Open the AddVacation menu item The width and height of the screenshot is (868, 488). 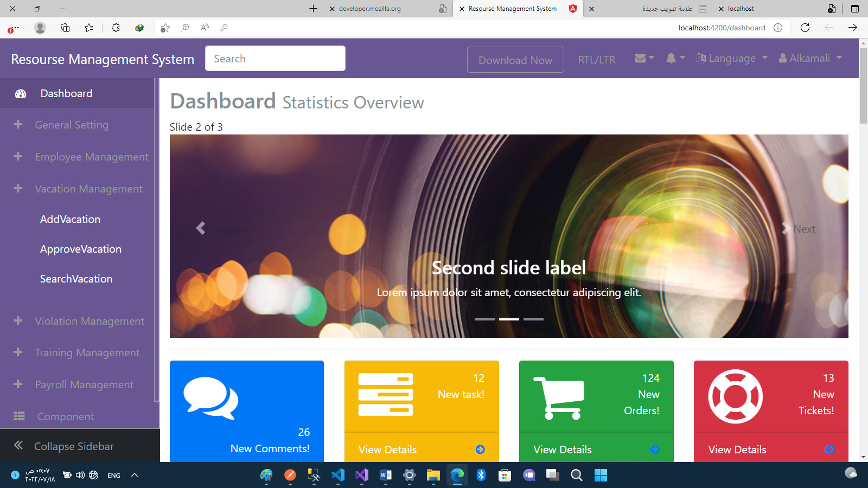click(x=71, y=219)
